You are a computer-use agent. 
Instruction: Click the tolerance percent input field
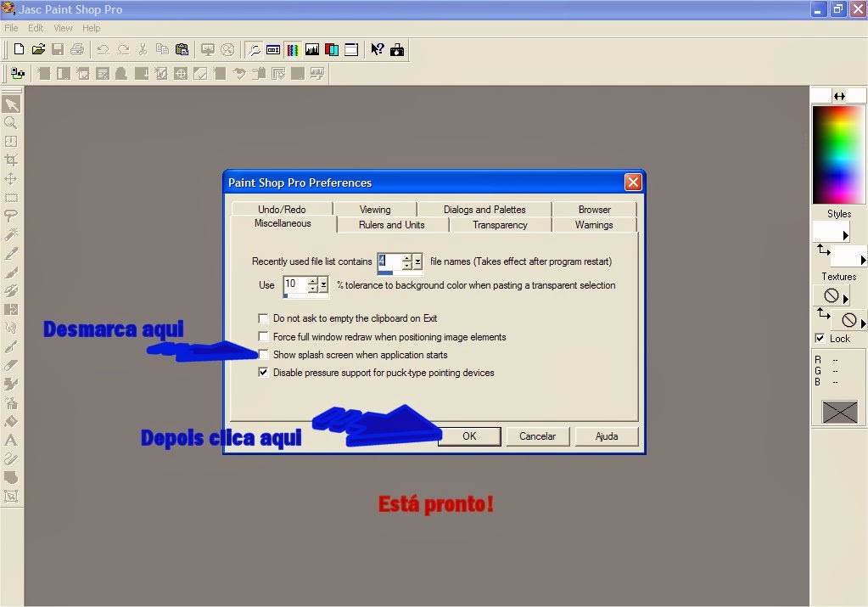click(x=295, y=285)
